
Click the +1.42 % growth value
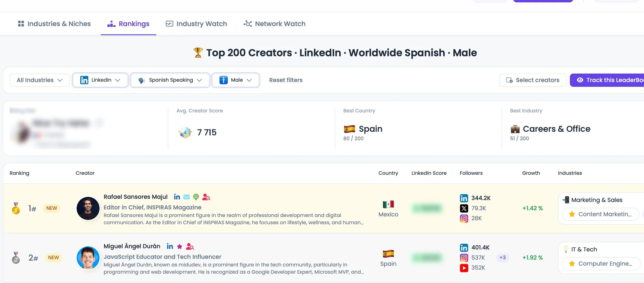(533, 208)
